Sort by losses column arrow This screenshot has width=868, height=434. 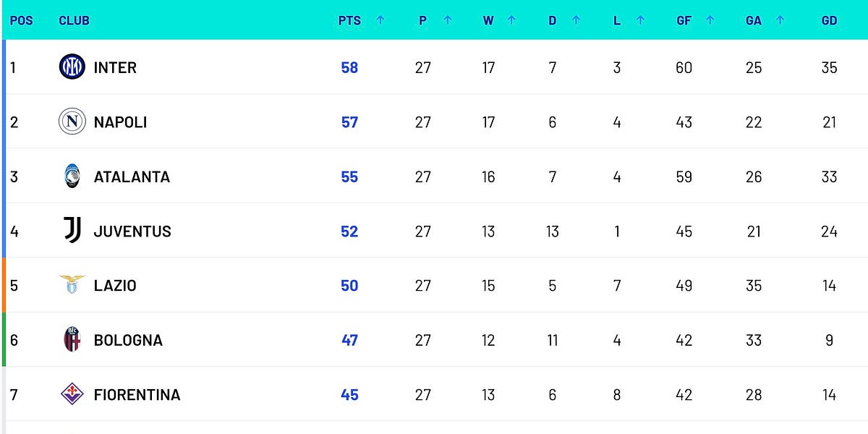[640, 20]
